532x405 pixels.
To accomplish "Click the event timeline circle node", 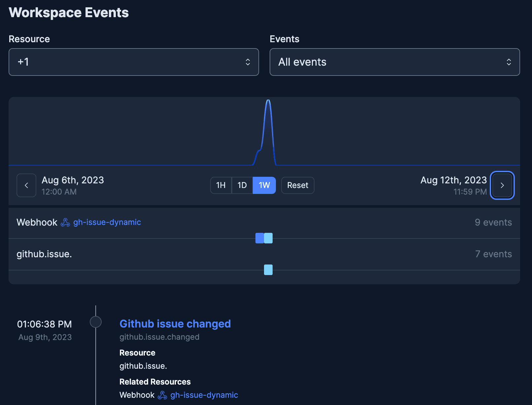I will [x=96, y=322].
